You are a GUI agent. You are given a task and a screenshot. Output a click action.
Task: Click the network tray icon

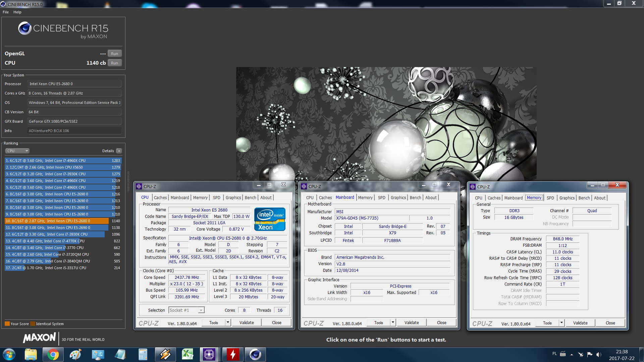[x=581, y=354]
